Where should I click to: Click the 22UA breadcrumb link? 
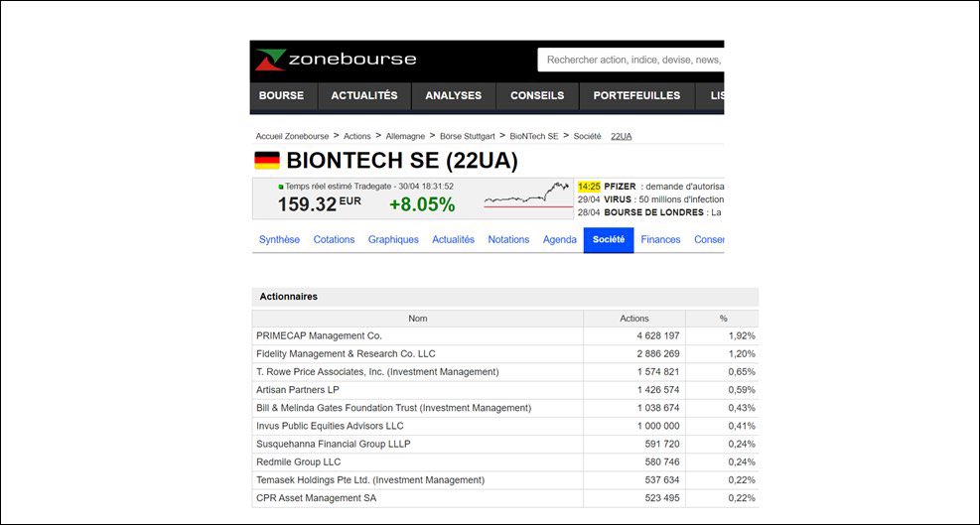point(622,136)
